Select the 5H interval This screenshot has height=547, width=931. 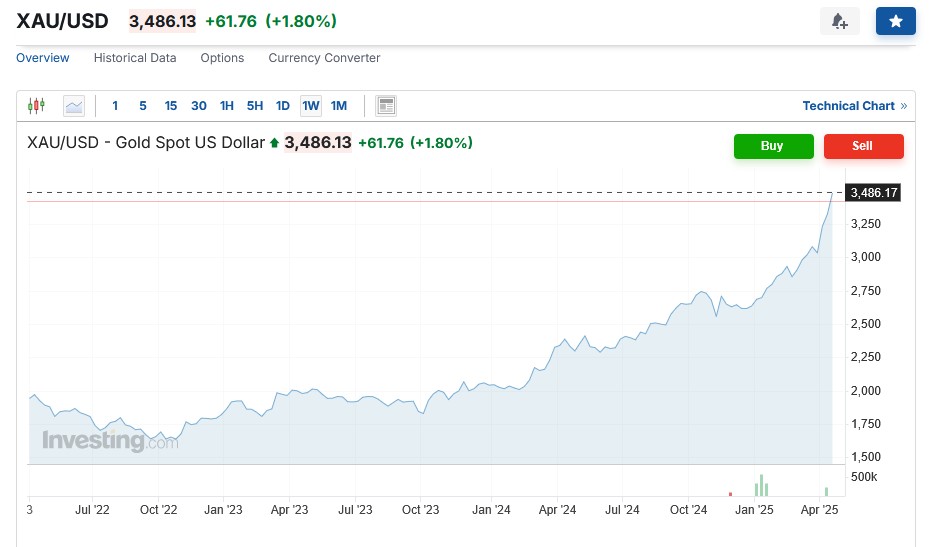255,106
